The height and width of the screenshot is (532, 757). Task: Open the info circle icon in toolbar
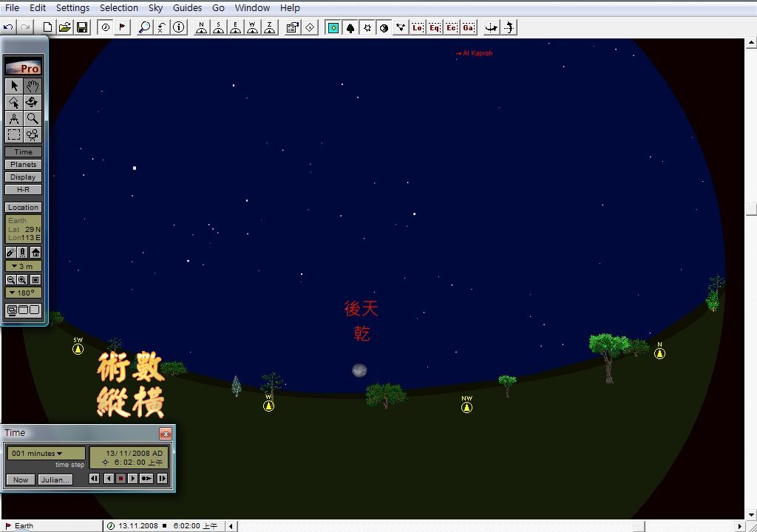click(179, 27)
